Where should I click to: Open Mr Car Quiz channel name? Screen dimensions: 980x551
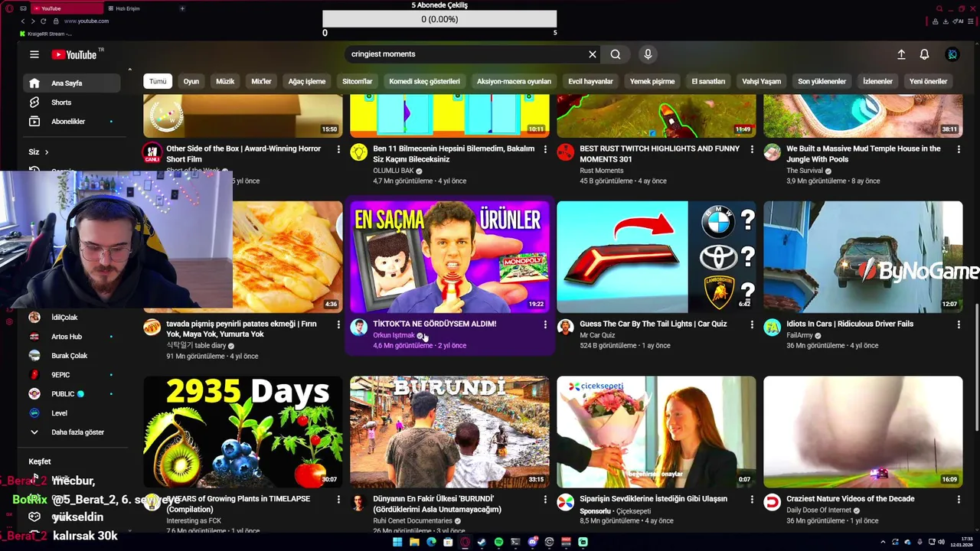pyautogui.click(x=597, y=335)
